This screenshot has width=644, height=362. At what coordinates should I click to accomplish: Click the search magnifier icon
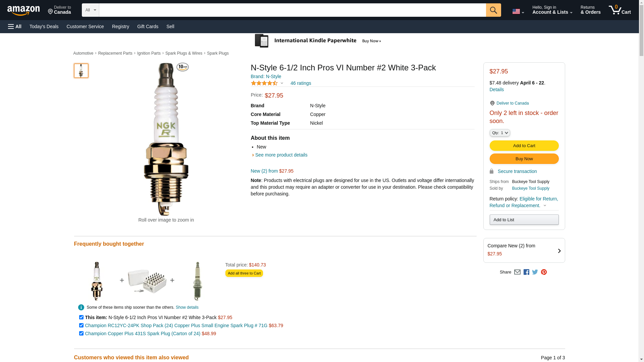[493, 10]
